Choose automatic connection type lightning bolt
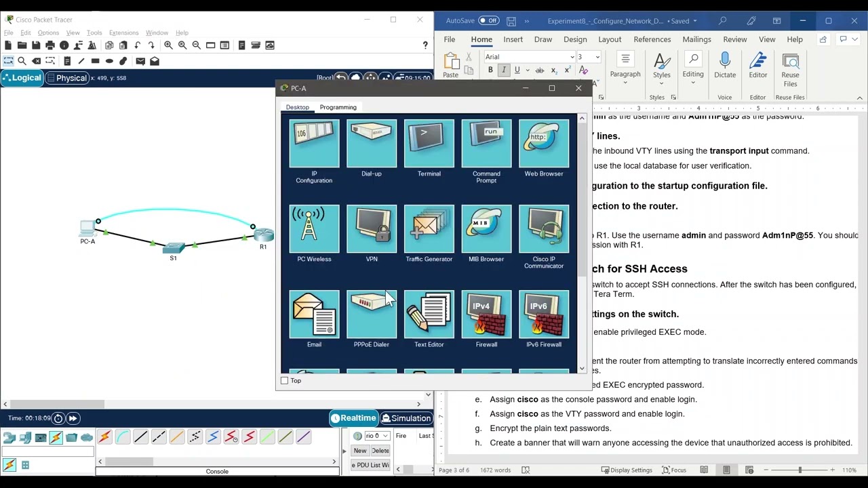 [104, 437]
